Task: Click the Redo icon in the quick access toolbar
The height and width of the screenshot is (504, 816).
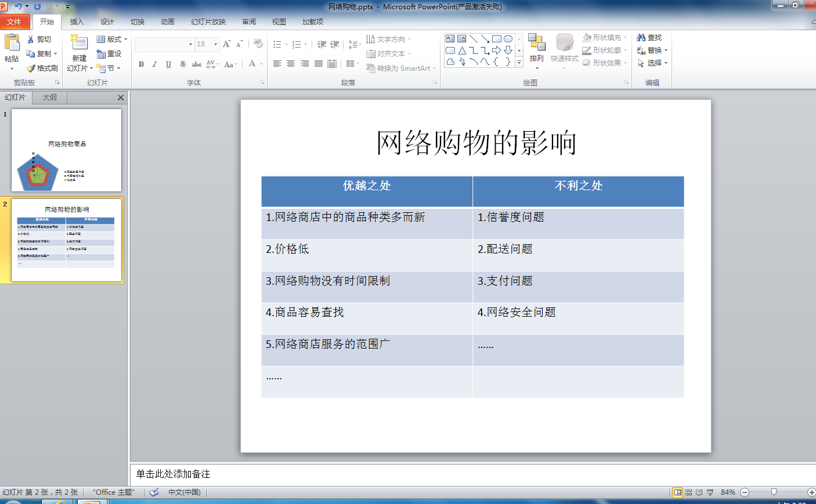Action: [37, 6]
